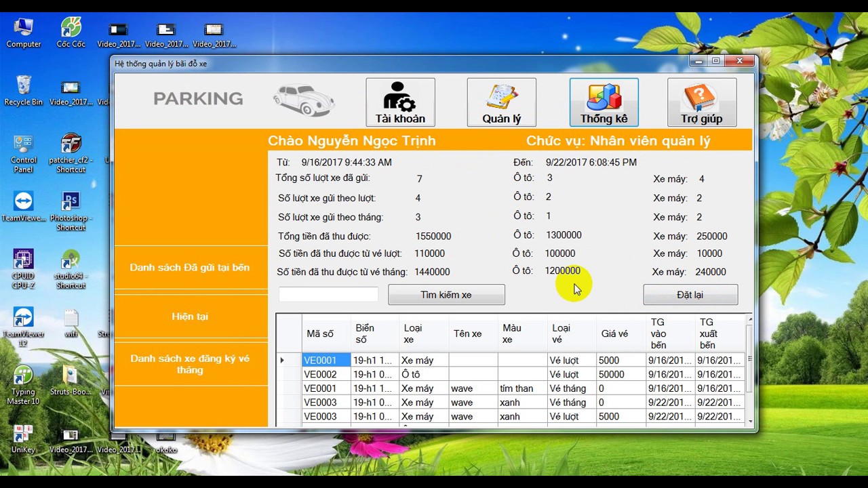The width and height of the screenshot is (868, 488).
Task: Select the okoko desktop icon
Action: pos(165,442)
